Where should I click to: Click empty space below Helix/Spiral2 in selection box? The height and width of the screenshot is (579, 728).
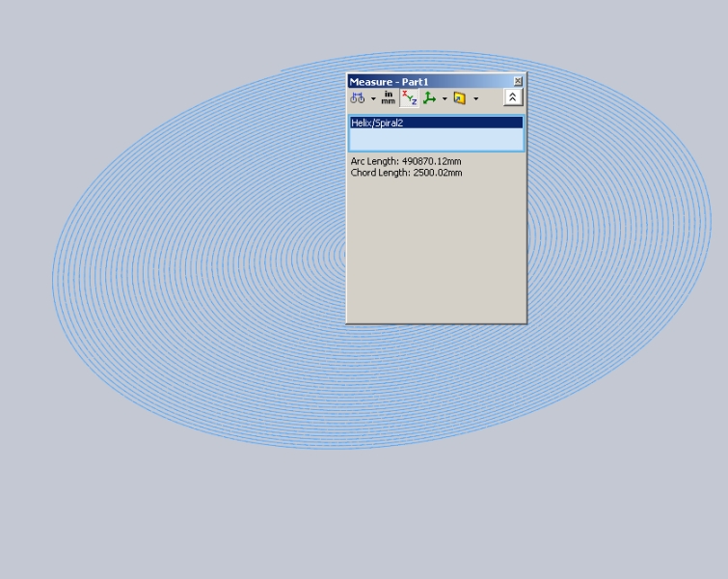point(436,140)
